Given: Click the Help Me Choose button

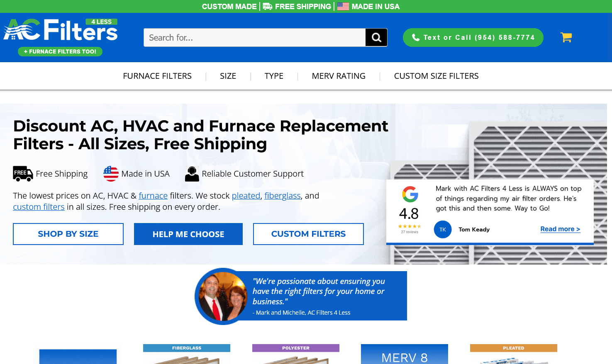Looking at the screenshot, I should pyautogui.click(x=188, y=234).
